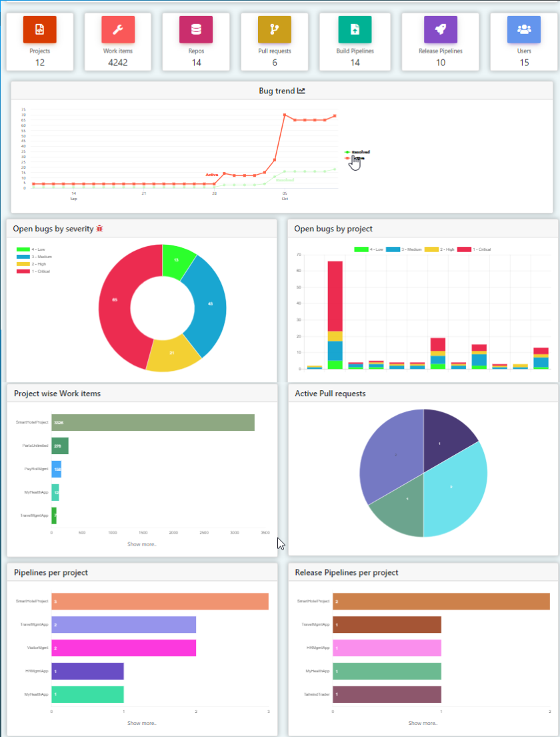Viewport: 560px width, 737px height.
Task: Click the bug icon beside Open bugs by severity
Action: 99,229
